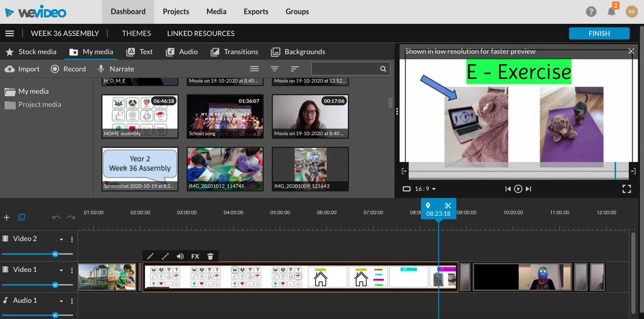Viewport: 644px width, 319px height.
Task: Open THEMES section
Action: pos(136,33)
